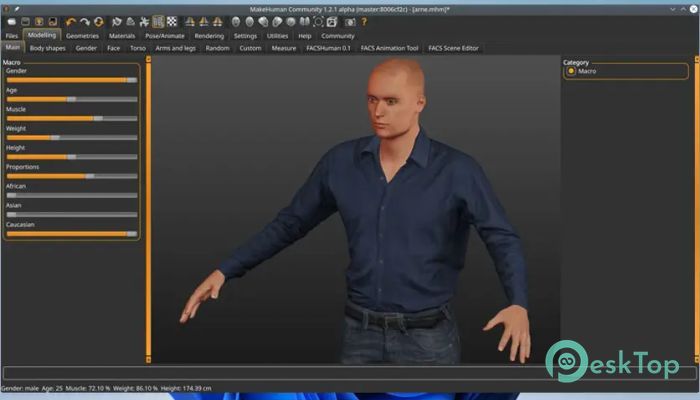Click the Proportions slider
This screenshot has height=400, width=700.
[x=72, y=176]
